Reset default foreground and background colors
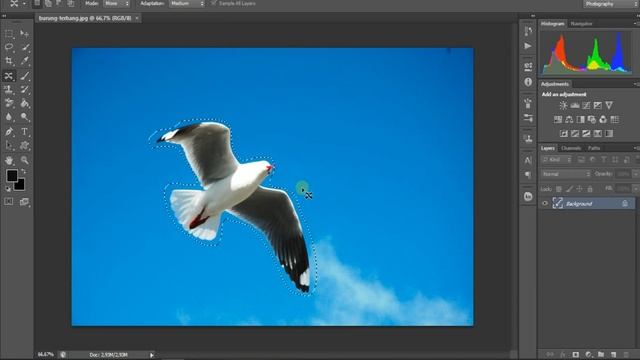Viewport: 640px width, 360px height. point(8,189)
